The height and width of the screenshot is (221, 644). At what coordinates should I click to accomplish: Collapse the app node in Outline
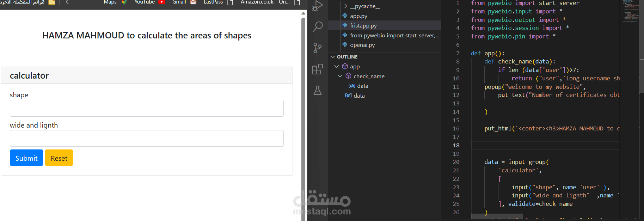click(x=337, y=66)
